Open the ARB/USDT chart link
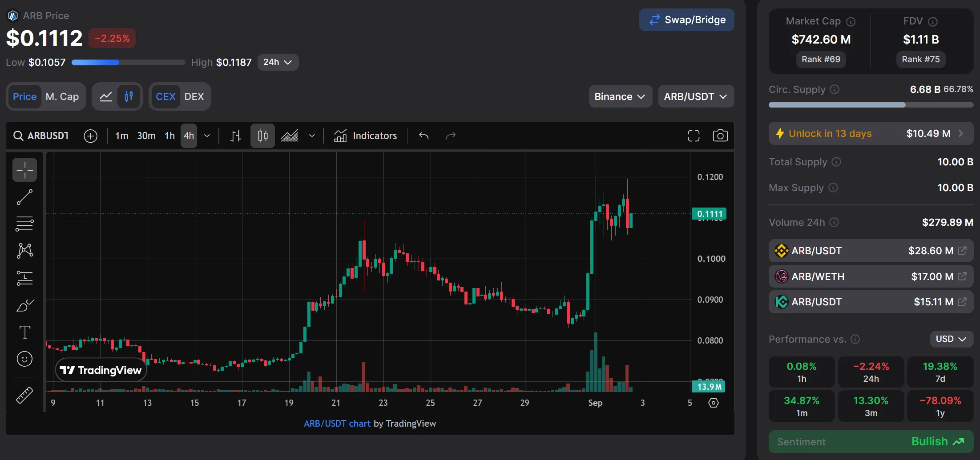The width and height of the screenshot is (980, 460). click(x=337, y=424)
